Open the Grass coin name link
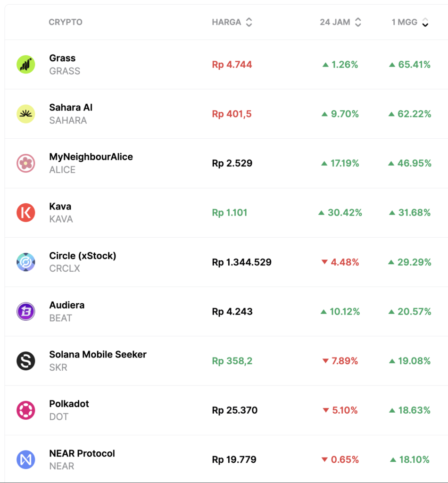 [x=62, y=58]
